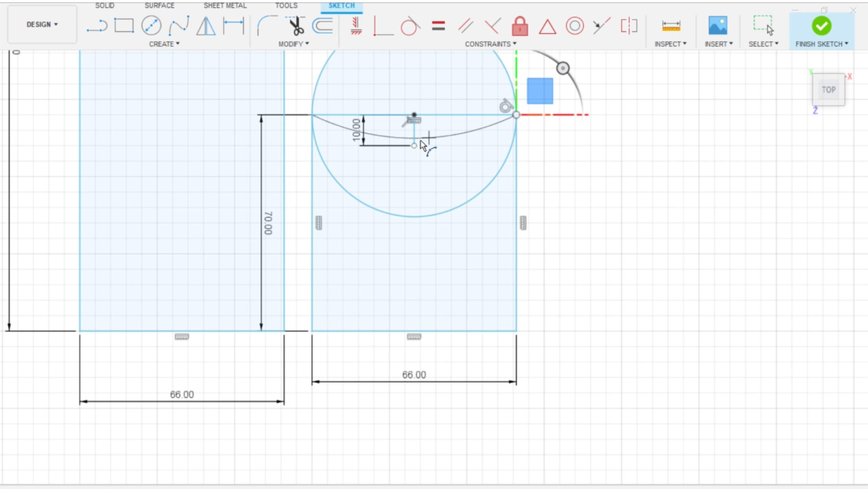Select the Rectangle sketch tool
This screenshot has height=489, width=868.
coord(124,26)
